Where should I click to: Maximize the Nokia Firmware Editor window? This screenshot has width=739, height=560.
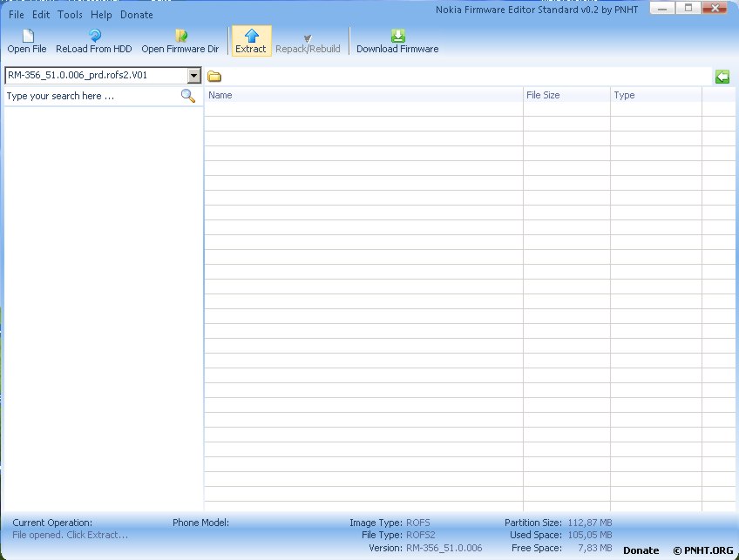pyautogui.click(x=688, y=8)
